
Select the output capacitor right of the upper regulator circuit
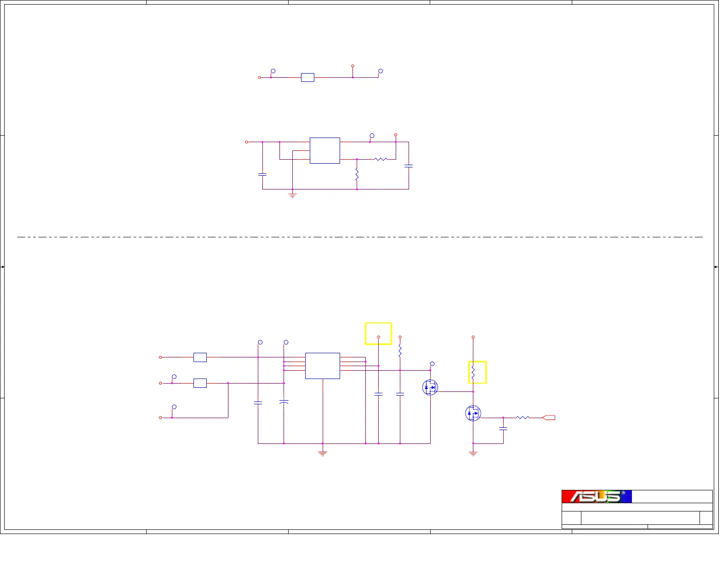[x=409, y=166]
